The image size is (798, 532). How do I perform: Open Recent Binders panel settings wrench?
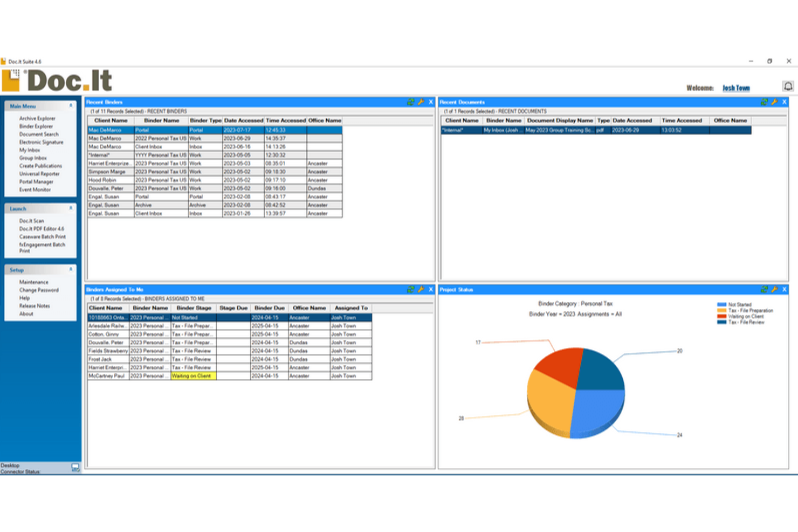coord(421,102)
